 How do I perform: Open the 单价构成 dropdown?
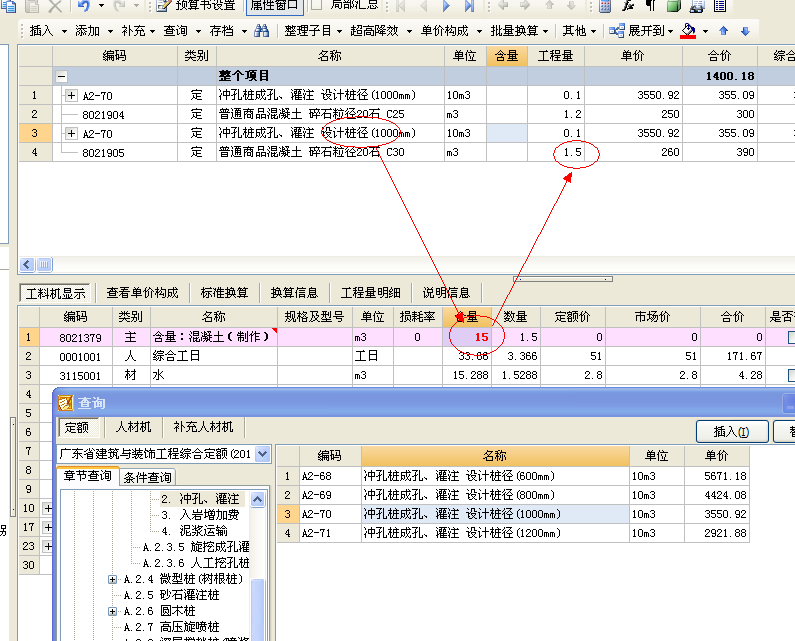tap(451, 31)
